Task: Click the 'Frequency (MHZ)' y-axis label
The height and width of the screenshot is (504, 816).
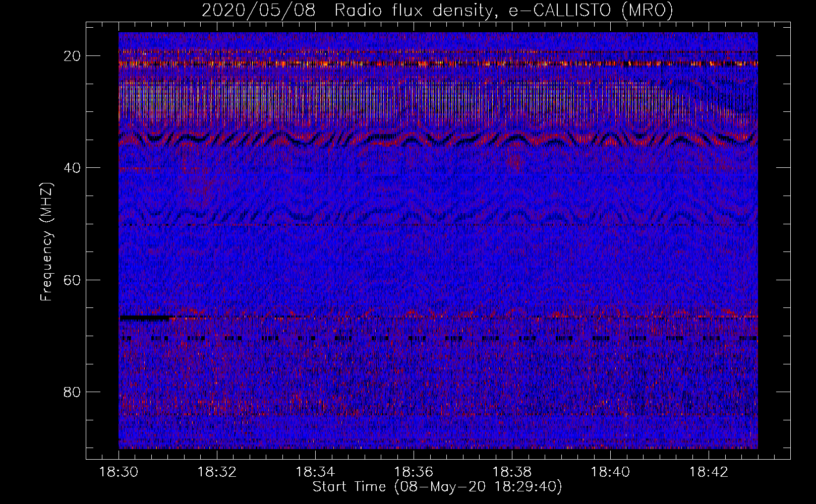Action: (46, 242)
